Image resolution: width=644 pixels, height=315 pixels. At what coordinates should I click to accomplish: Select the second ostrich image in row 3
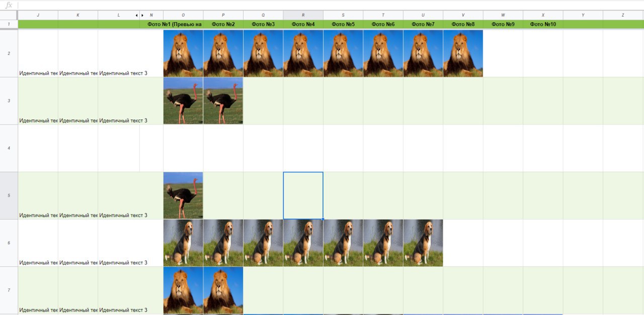pyautogui.click(x=223, y=100)
